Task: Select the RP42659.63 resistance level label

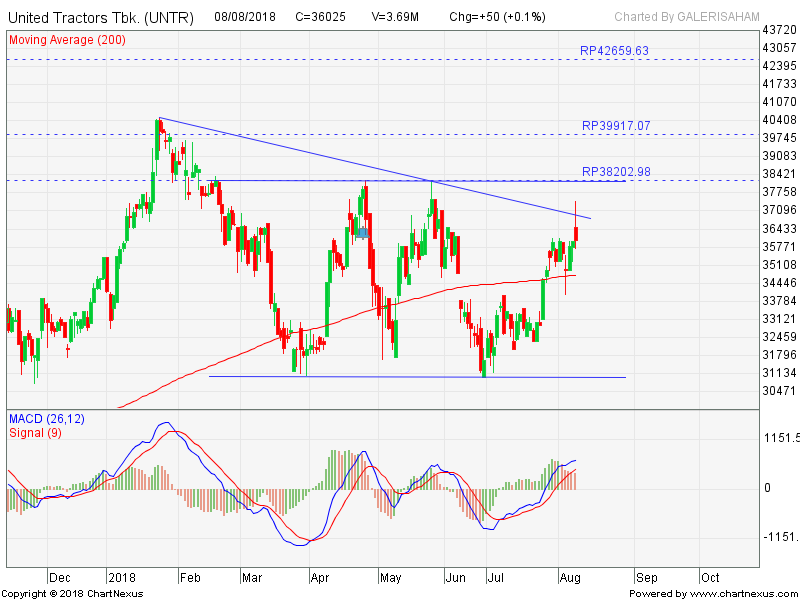Action: [615, 50]
